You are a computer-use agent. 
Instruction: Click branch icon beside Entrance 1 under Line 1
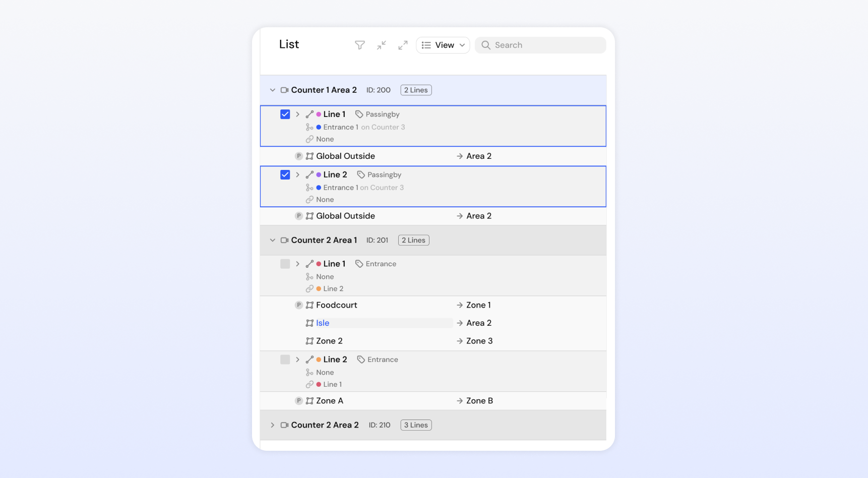tap(309, 127)
